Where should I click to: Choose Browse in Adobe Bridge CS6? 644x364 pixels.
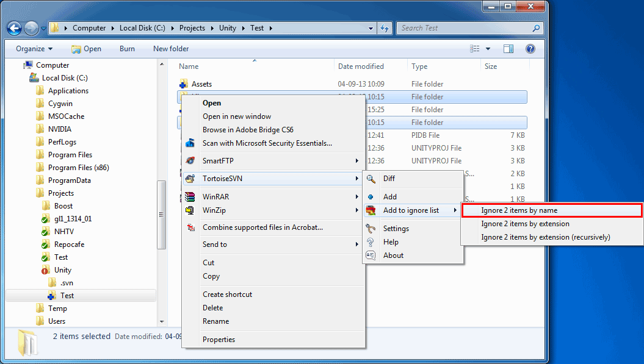(x=248, y=130)
